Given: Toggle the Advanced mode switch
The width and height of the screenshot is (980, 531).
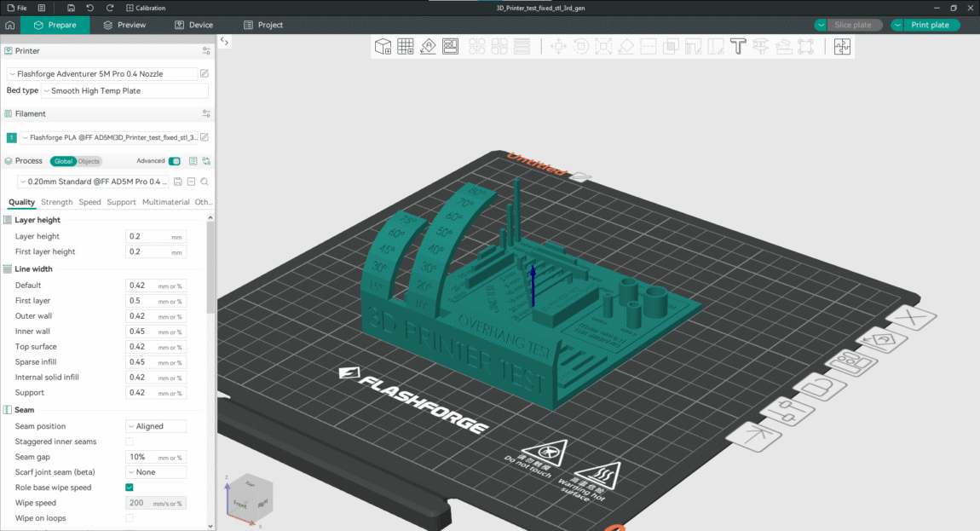Looking at the screenshot, I should click(175, 161).
